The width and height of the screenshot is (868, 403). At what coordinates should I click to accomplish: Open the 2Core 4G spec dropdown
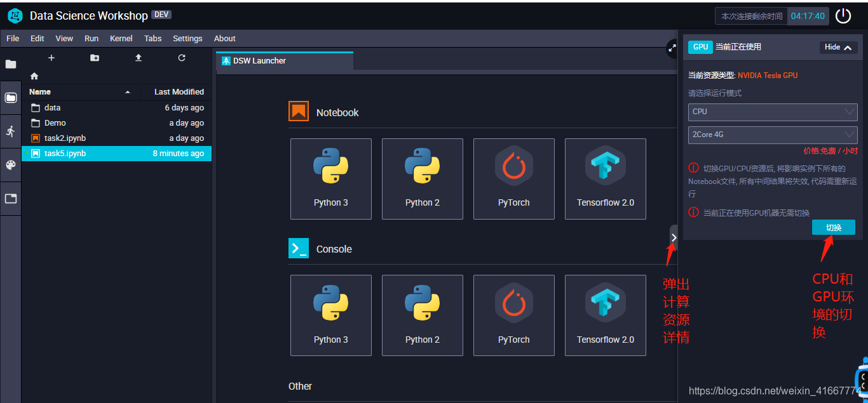click(773, 135)
